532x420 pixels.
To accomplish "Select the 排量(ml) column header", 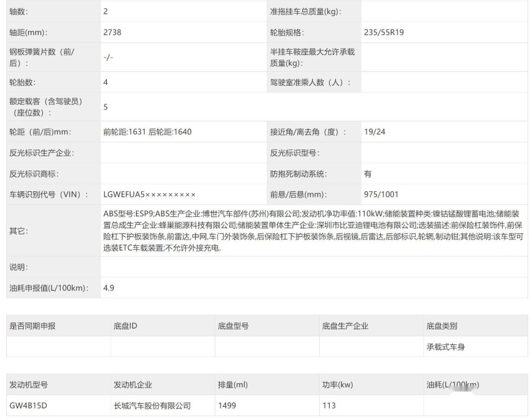I will click(x=233, y=385).
